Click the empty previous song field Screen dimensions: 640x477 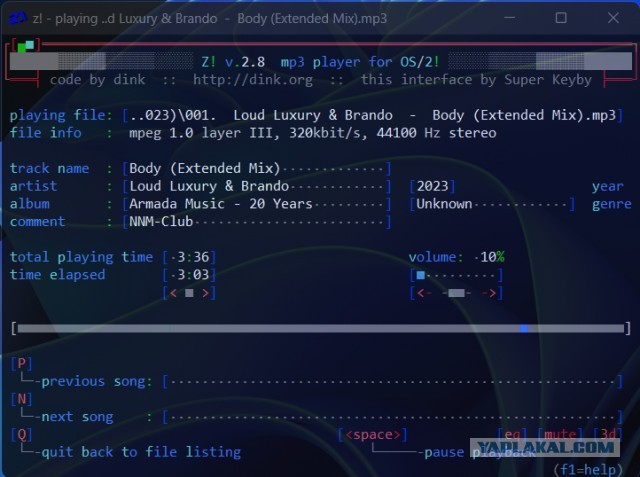[x=392, y=382]
